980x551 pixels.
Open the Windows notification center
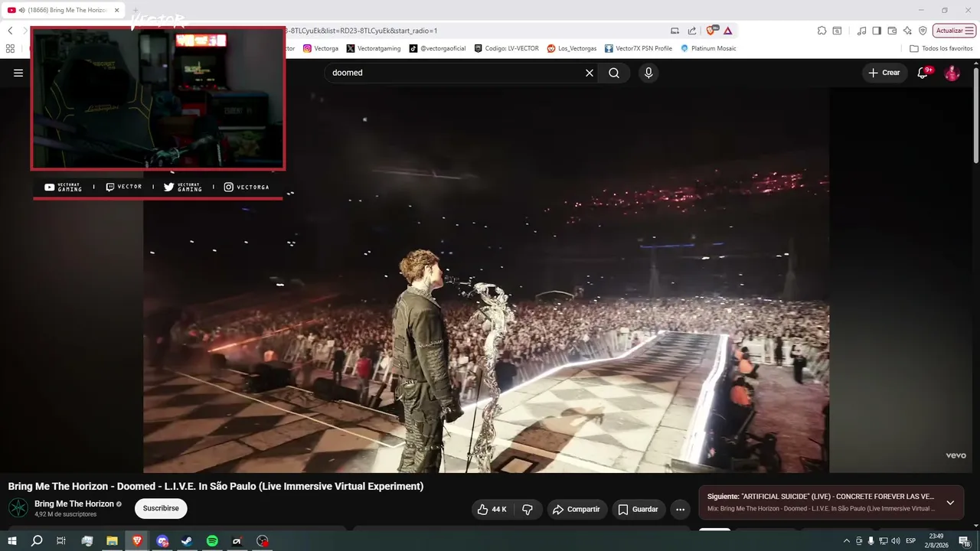965,541
